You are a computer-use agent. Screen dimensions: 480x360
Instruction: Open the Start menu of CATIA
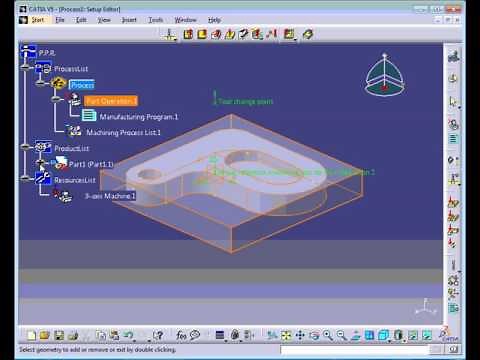[38, 20]
